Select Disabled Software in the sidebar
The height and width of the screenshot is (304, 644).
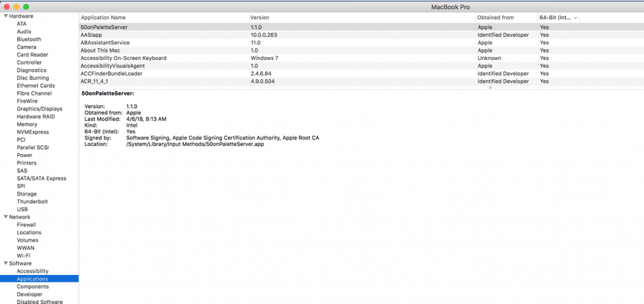pos(40,301)
